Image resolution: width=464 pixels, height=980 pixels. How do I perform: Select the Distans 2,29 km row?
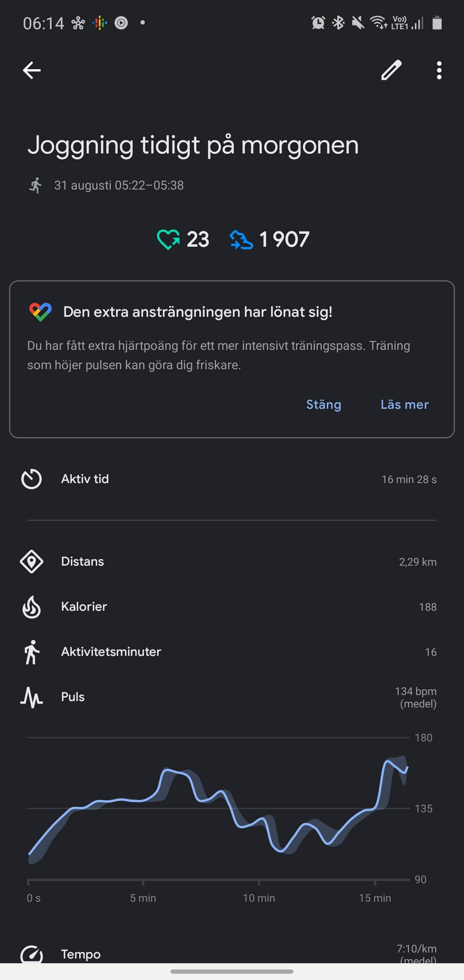coord(232,561)
